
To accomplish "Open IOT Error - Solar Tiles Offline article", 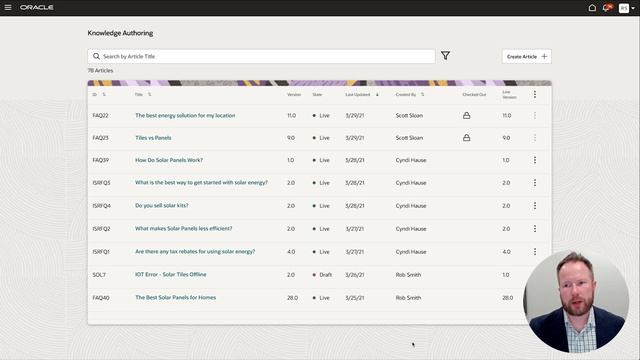I will coord(171,274).
